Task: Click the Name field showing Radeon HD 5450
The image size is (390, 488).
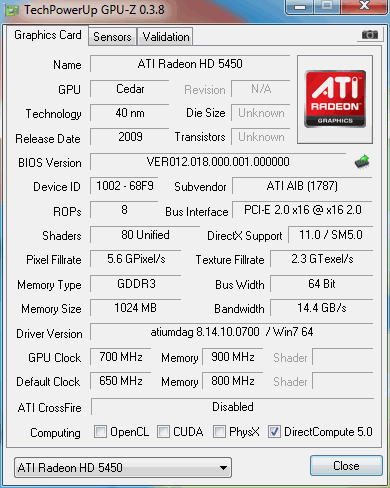Action: click(x=190, y=64)
